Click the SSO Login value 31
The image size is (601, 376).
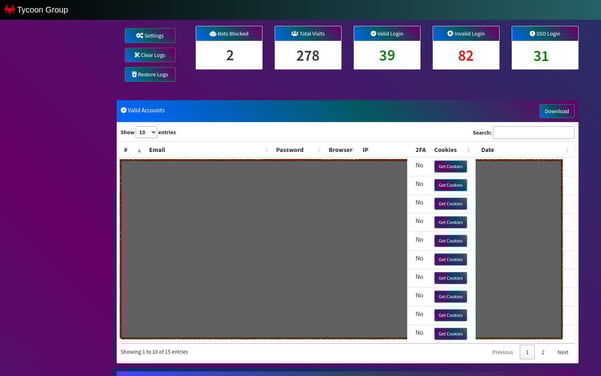541,56
